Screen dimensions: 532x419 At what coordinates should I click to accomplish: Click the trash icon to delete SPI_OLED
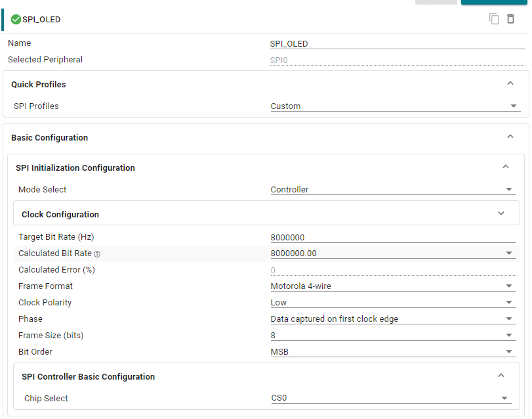click(510, 19)
